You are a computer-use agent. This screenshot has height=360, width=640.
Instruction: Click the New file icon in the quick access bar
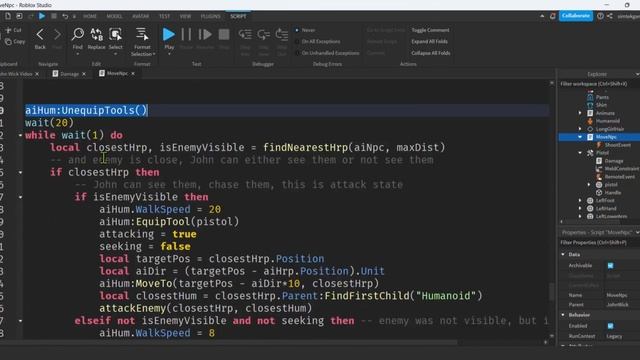click(8, 16)
